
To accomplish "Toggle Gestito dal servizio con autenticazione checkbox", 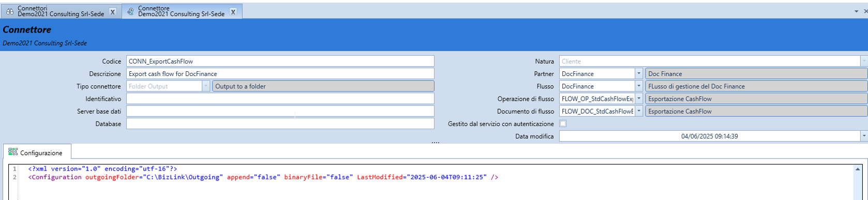I will pyautogui.click(x=563, y=124).
